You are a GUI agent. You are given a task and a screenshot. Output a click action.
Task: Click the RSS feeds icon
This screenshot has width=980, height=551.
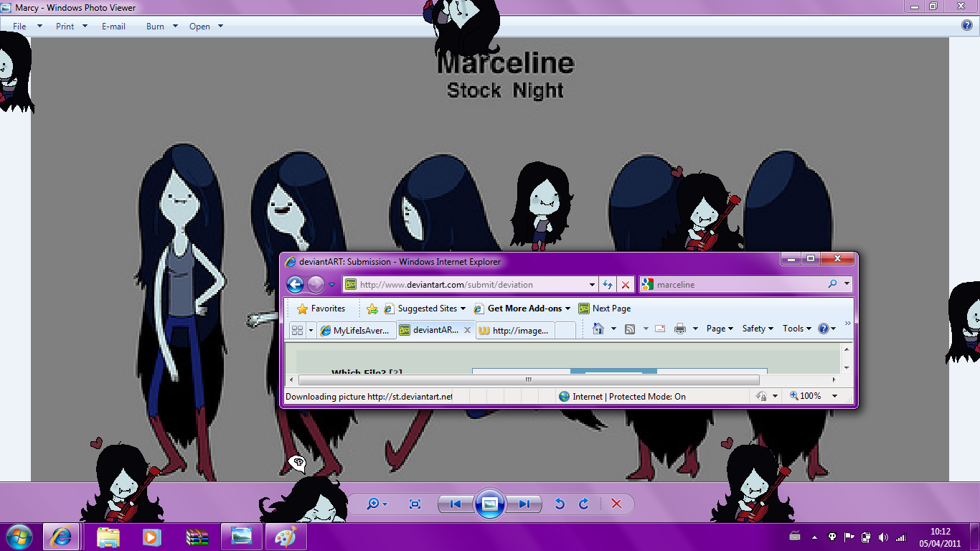click(630, 329)
